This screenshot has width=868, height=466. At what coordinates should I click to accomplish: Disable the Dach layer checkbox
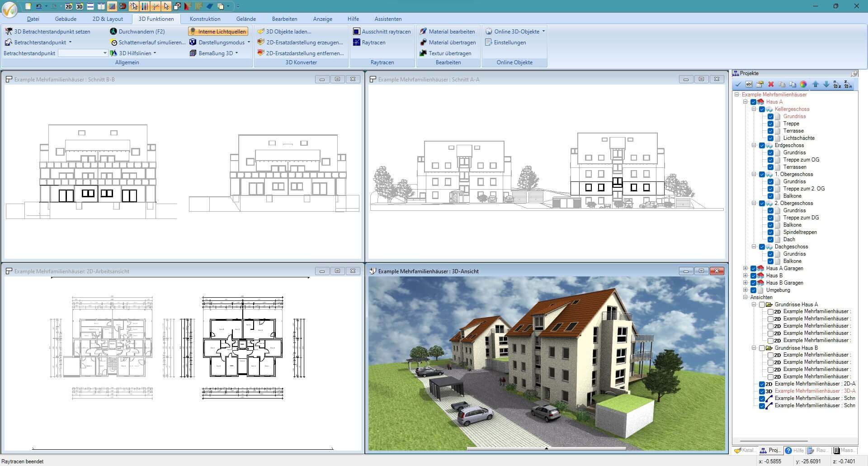pos(770,239)
